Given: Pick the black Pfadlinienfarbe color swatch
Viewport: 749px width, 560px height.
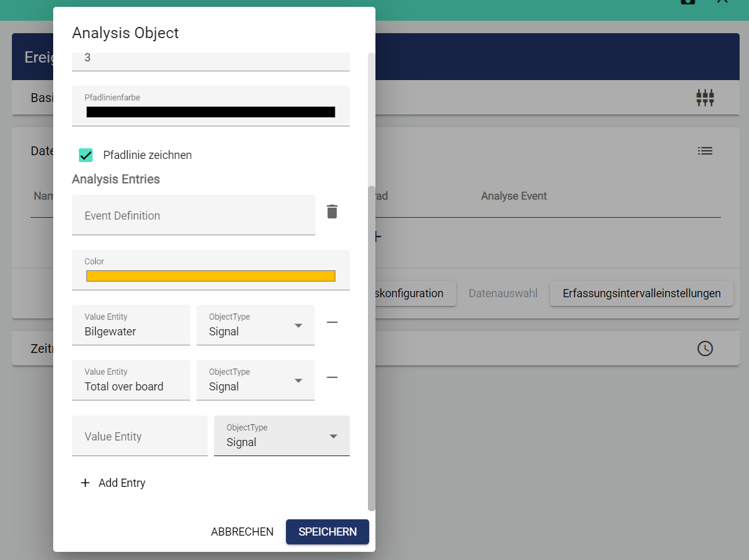Looking at the screenshot, I should [211, 112].
